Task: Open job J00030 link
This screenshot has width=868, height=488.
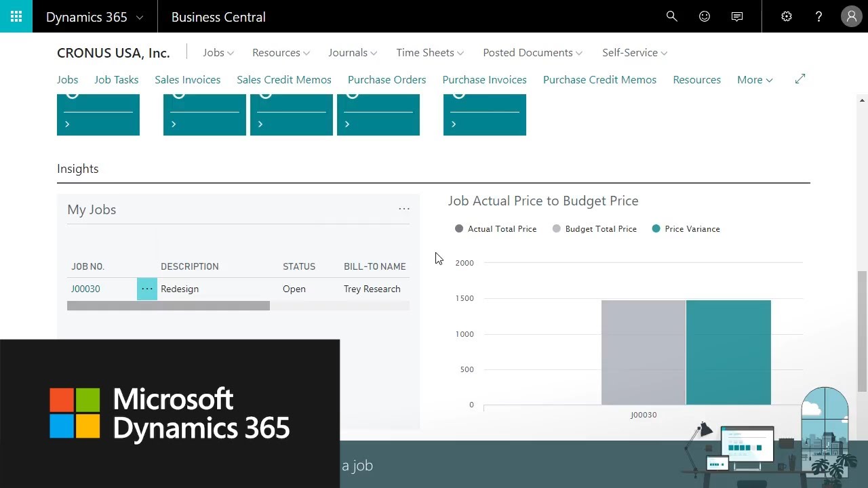Action: 85,289
